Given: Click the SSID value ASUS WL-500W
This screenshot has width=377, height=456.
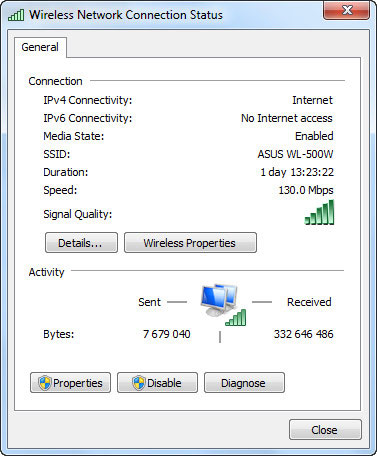Looking at the screenshot, I should click(x=295, y=154).
